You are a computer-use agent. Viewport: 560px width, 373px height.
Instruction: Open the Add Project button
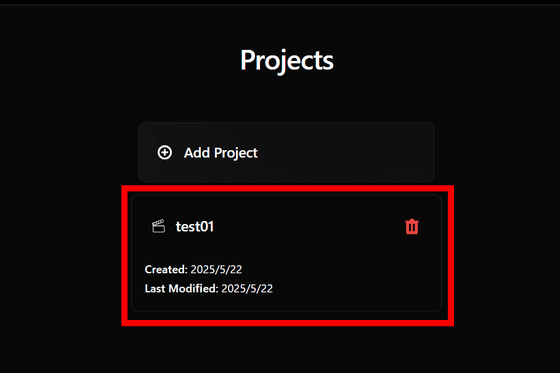286,153
